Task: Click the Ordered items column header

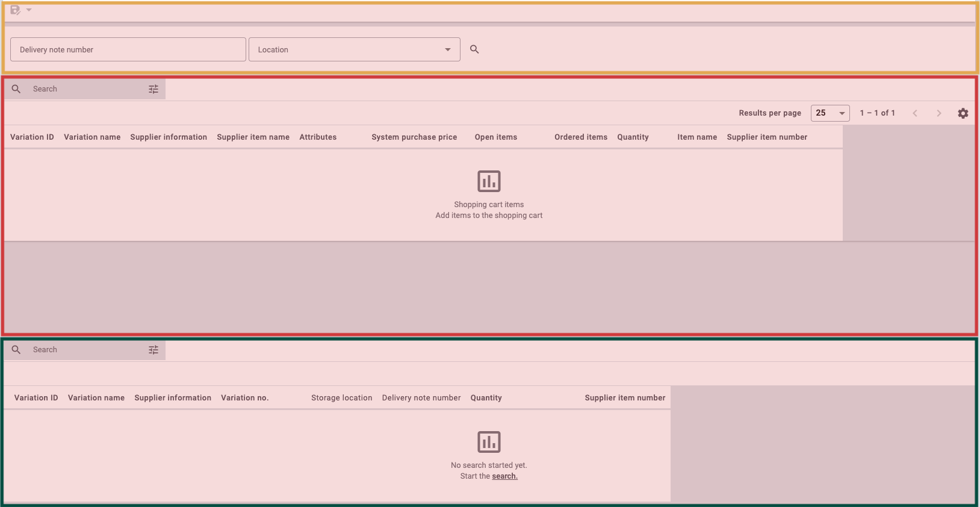Action: coord(581,137)
